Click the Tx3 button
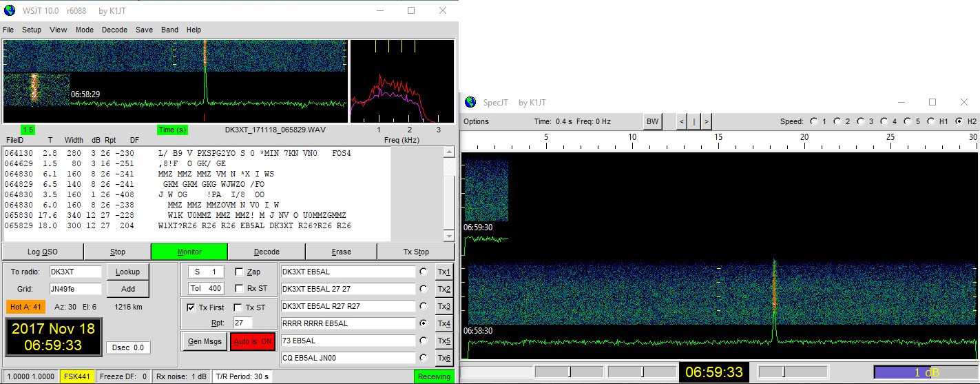 click(x=444, y=306)
